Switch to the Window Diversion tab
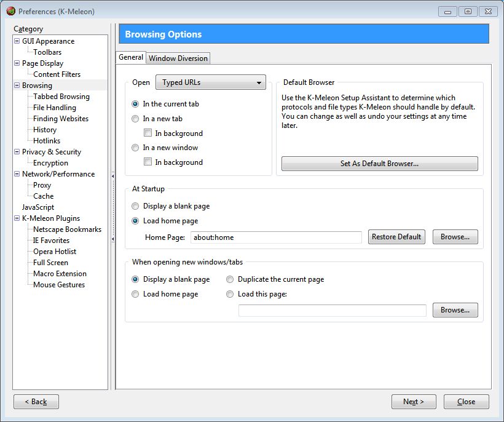 (x=178, y=58)
